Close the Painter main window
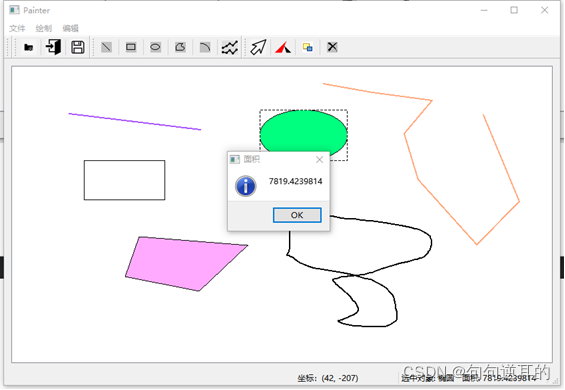This screenshot has height=390, width=565. 544,10
